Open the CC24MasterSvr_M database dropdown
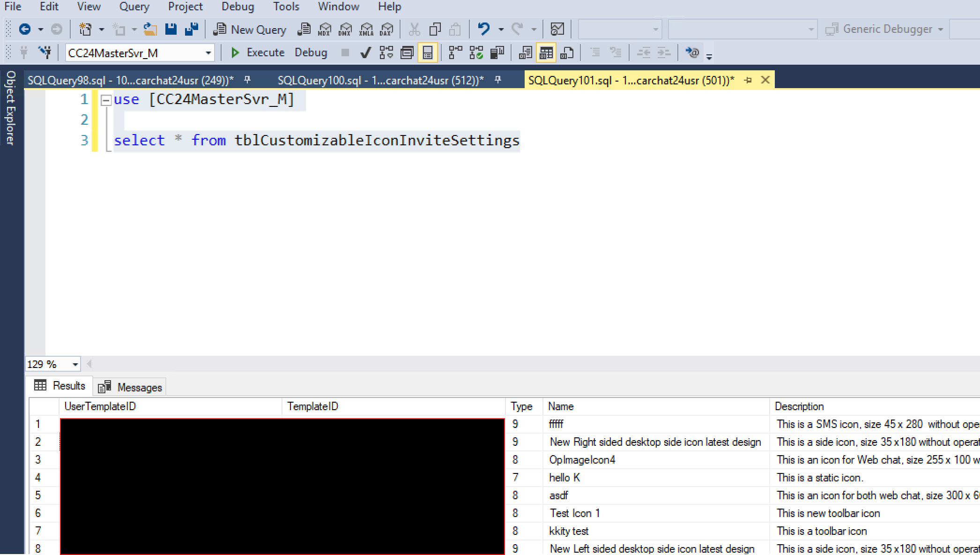Image resolution: width=980 pixels, height=555 pixels. pos(208,53)
